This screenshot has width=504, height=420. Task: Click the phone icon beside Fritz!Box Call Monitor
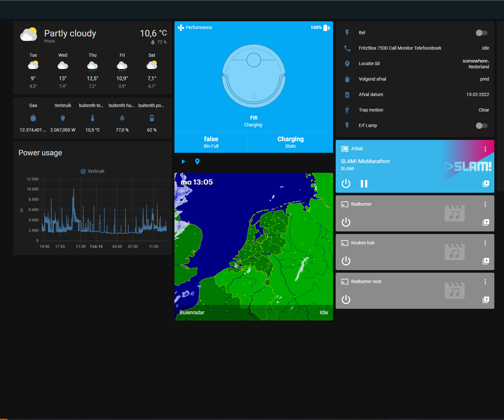point(347,48)
